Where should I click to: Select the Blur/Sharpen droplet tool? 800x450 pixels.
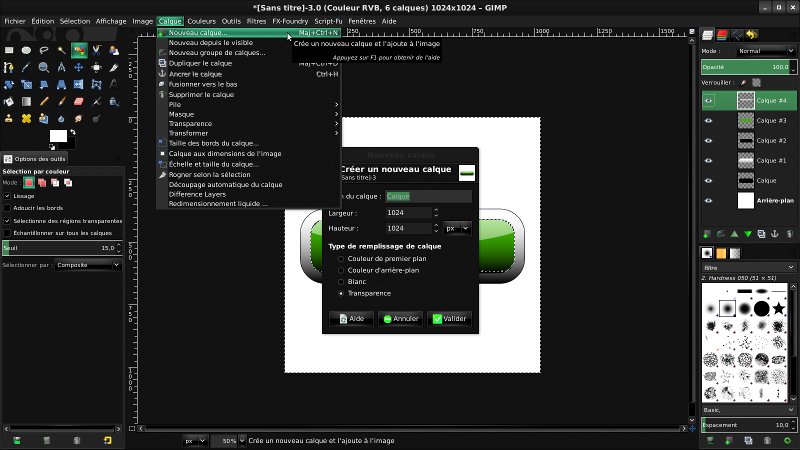tap(61, 118)
